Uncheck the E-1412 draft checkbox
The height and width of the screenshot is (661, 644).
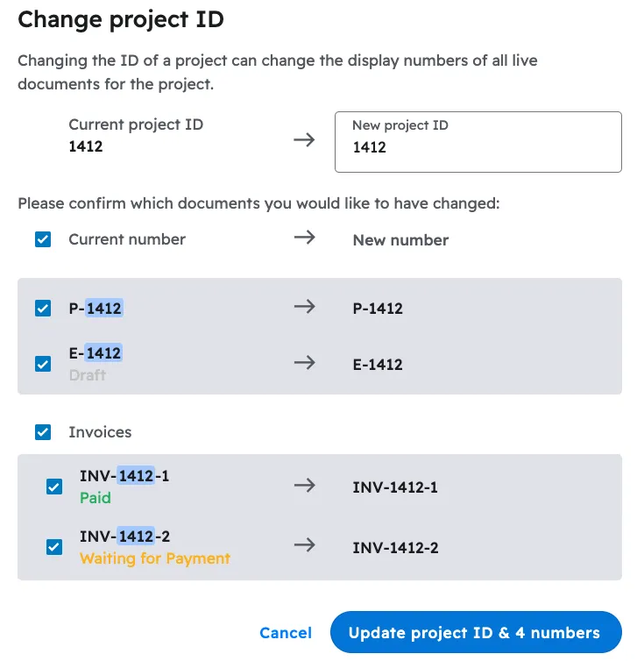coord(43,364)
